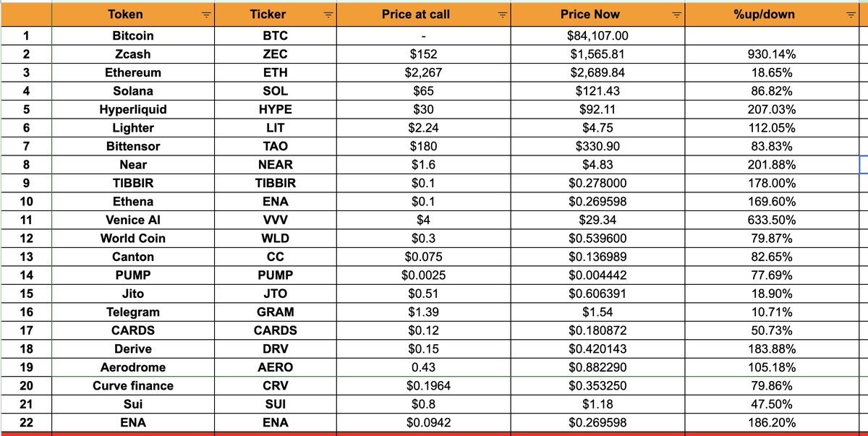Open the Token column filter icon
The image size is (868, 436).
coord(206,14)
